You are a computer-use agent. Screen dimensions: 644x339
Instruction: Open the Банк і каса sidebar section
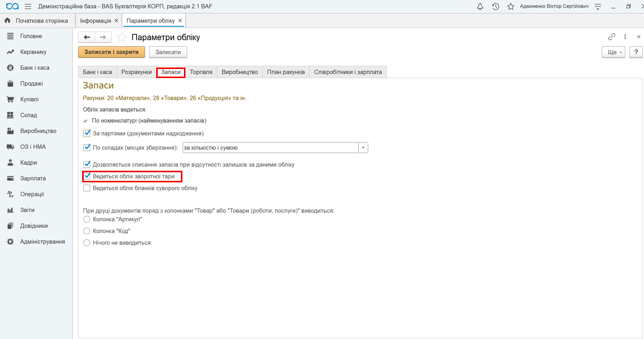tap(36, 67)
